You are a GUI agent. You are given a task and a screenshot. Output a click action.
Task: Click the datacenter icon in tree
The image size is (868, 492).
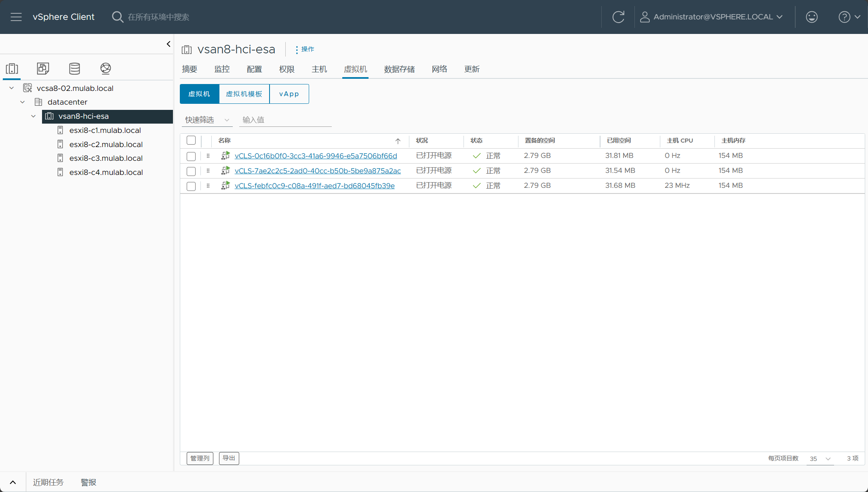pyautogui.click(x=39, y=102)
